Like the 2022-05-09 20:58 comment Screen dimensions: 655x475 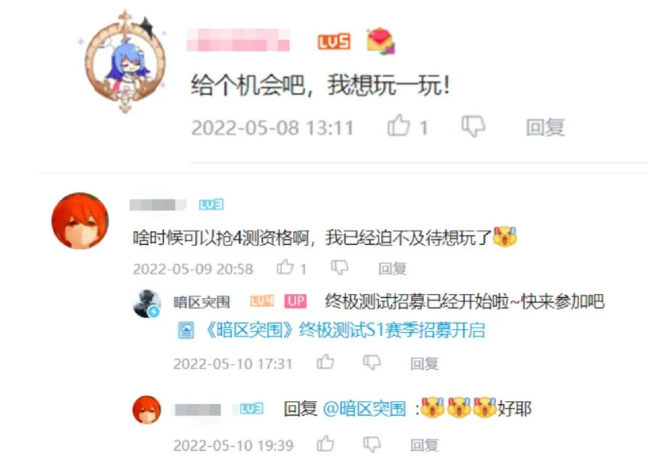click(x=285, y=267)
